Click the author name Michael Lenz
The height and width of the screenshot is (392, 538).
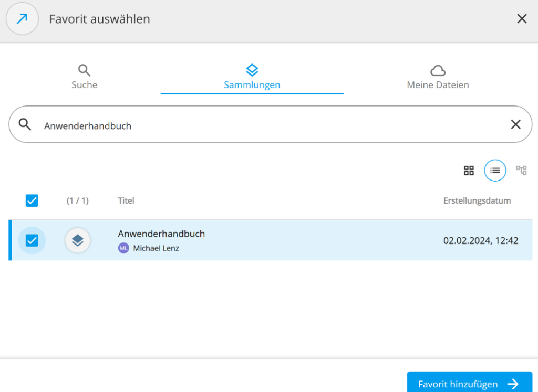tap(156, 248)
